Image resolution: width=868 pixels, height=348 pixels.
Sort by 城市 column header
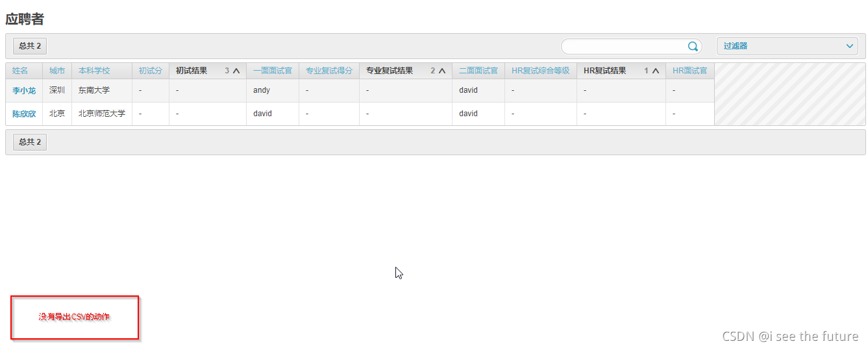tap(57, 71)
